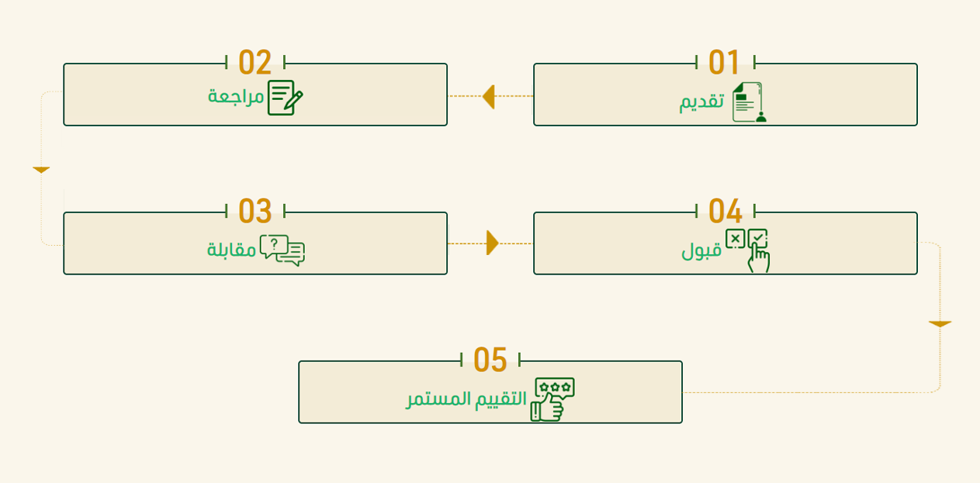Click the step number 01
The image size is (980, 483).
tap(725, 62)
